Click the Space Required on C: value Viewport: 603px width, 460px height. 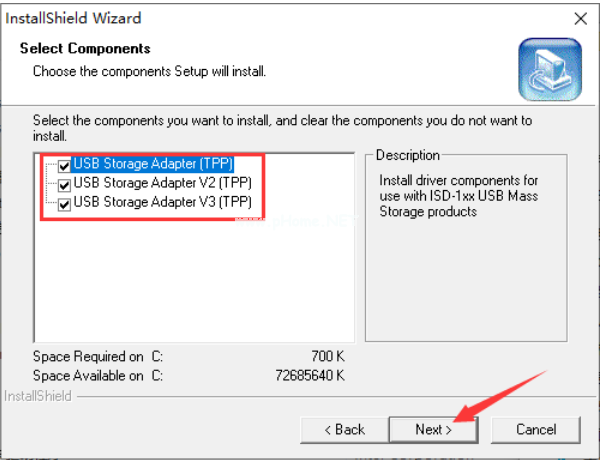pos(327,355)
